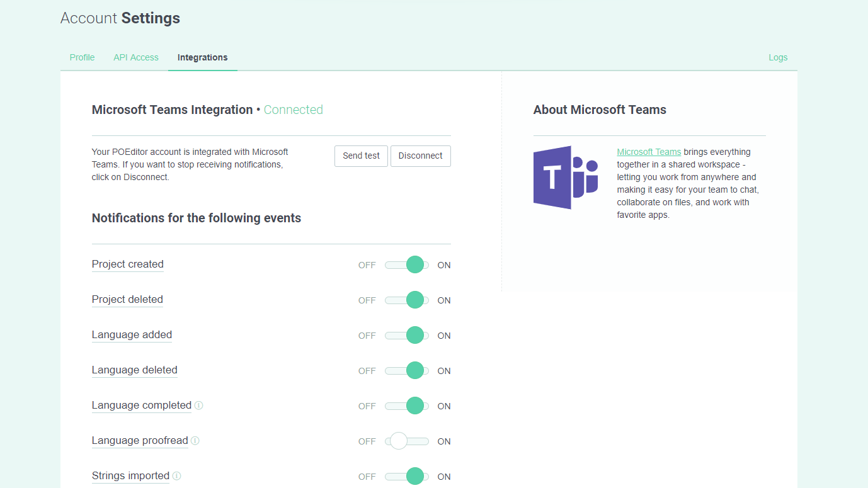Click ON label beside Project created
The image size is (868, 488).
tap(444, 265)
